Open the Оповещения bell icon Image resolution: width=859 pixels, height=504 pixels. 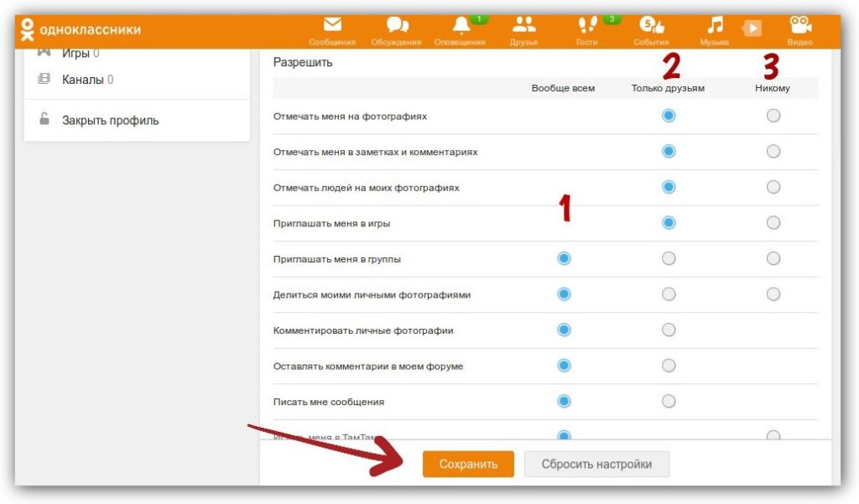(461, 25)
